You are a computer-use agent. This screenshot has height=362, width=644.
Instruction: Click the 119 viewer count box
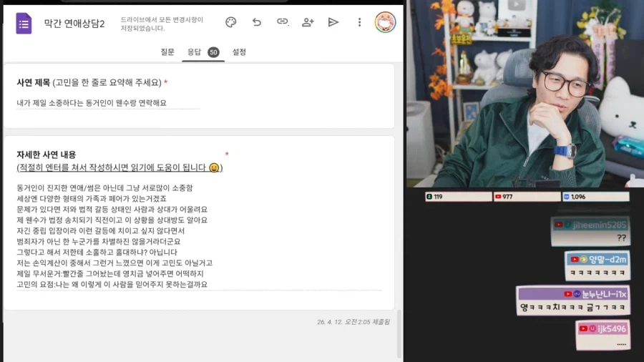pos(459,197)
